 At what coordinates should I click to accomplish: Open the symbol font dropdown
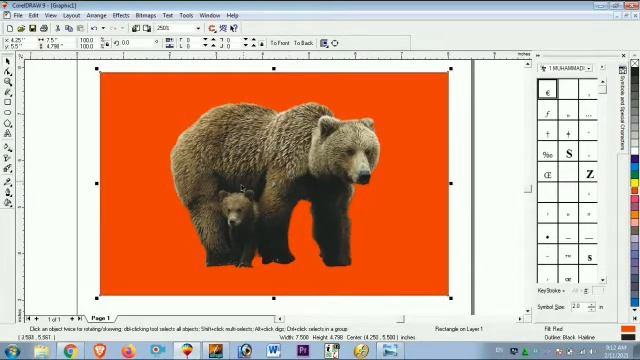point(589,68)
